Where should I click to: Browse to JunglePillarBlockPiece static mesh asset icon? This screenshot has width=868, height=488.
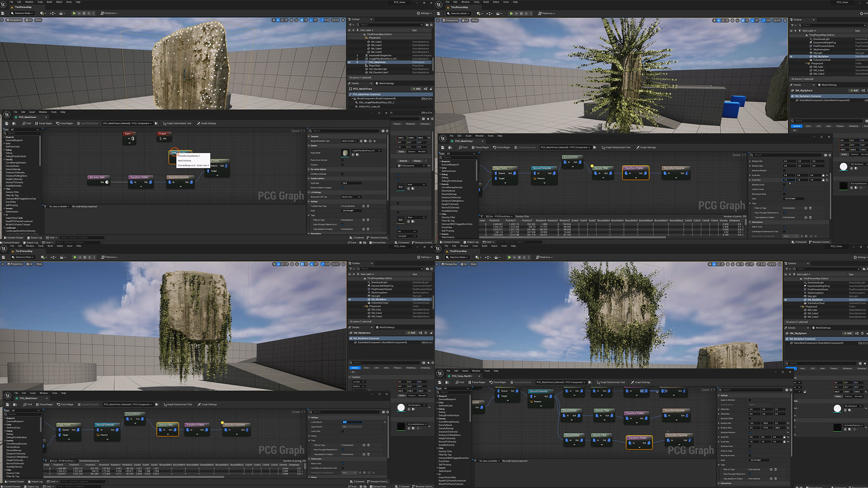[x=357, y=155]
